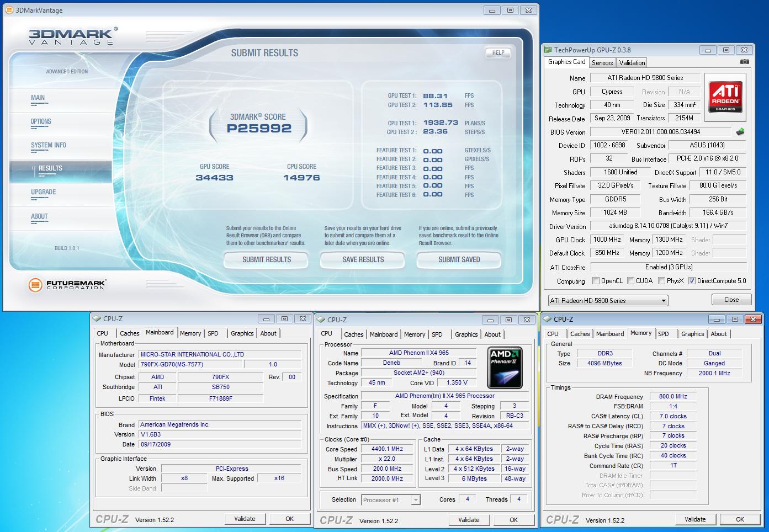Open Graphics tab in CPU-Z Memory window
This screenshot has height=532, width=769.
692,334
